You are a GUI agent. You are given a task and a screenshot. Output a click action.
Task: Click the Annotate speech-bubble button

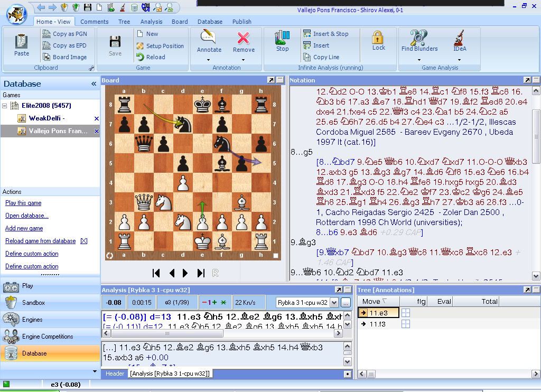click(x=209, y=41)
